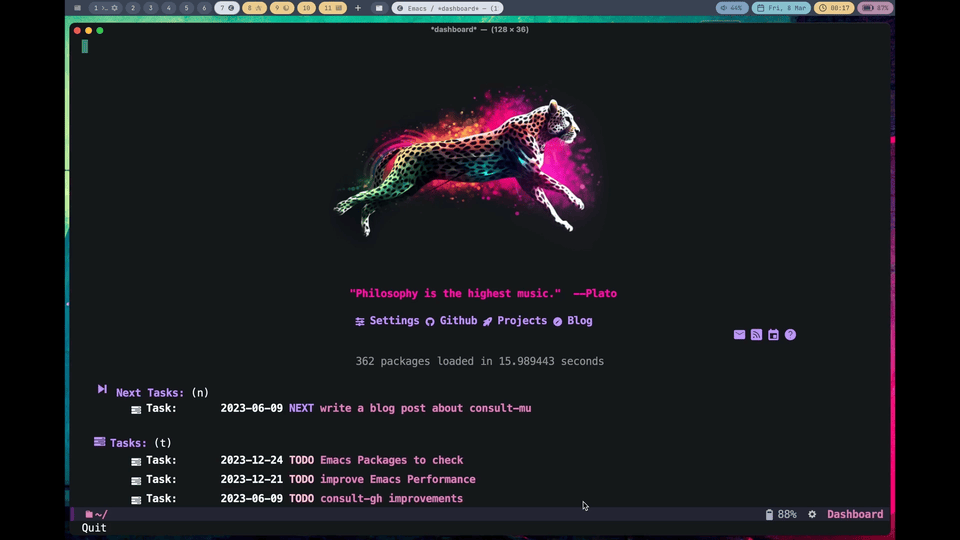The height and width of the screenshot is (540, 960).
Task: Open Github link on dashboard
Action: click(x=458, y=321)
